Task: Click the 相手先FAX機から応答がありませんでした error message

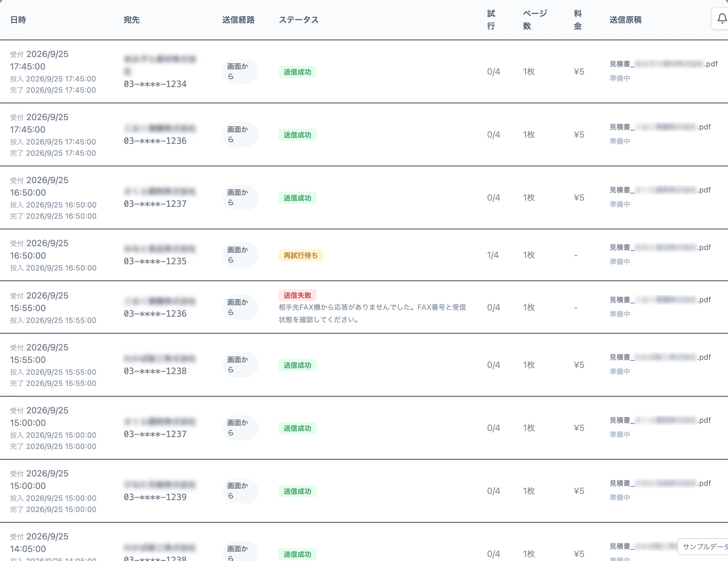Action: pyautogui.click(x=372, y=313)
